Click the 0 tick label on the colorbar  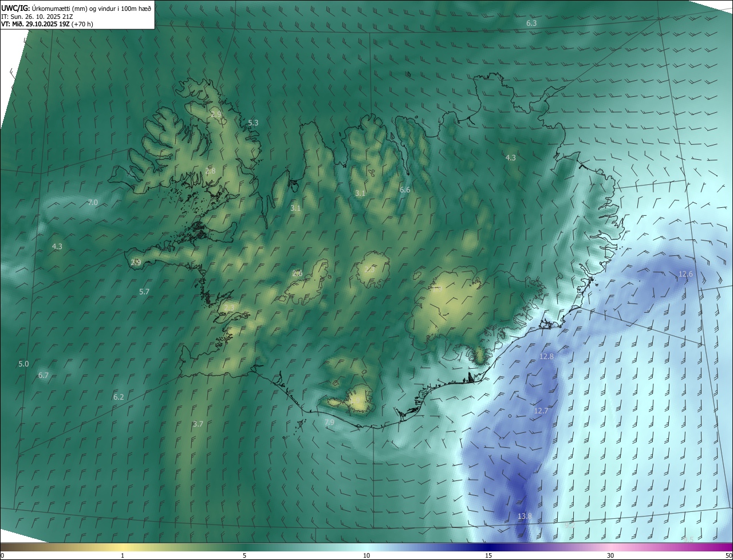(2, 555)
